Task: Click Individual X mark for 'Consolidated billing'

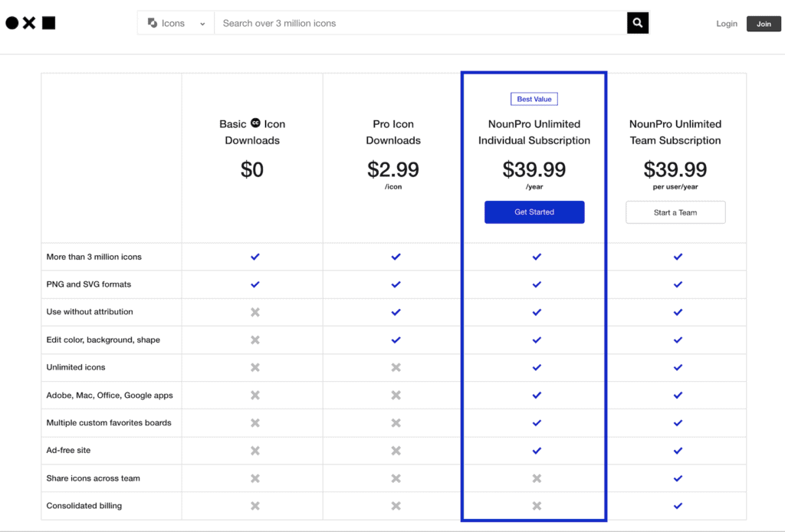Action: (537, 506)
